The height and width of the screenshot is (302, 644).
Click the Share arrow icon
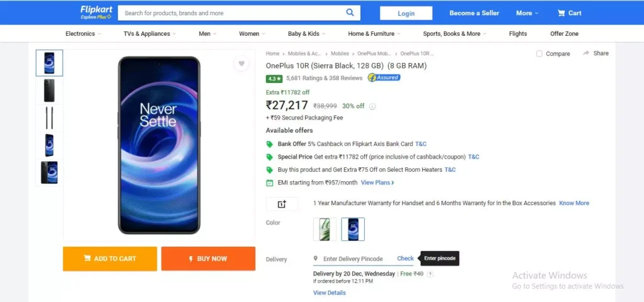point(586,53)
